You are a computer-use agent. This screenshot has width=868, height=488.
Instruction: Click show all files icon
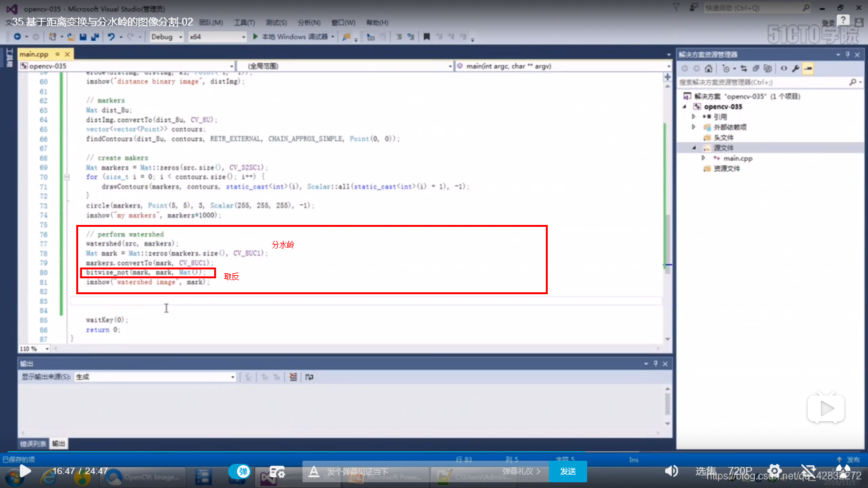point(768,68)
